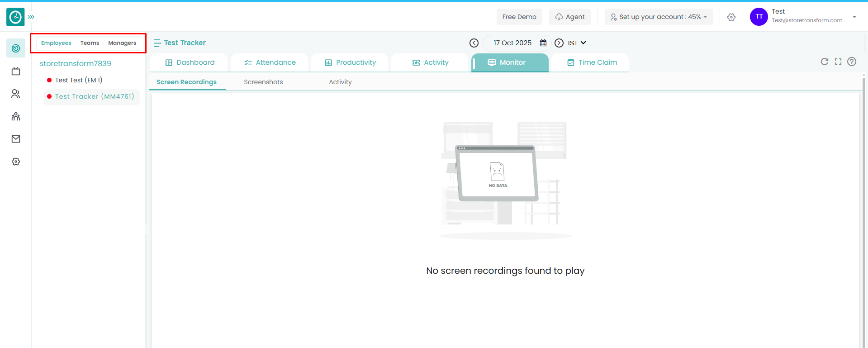
Task: Click the clock app logo
Action: (15, 17)
